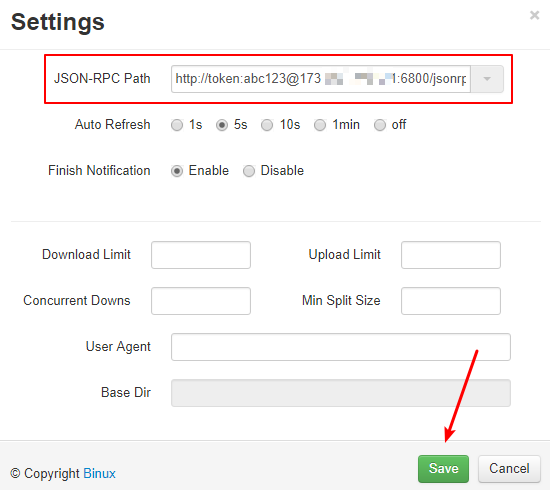Click the Settings dialog title
Viewport: 550px width, 490px height.
58,22
